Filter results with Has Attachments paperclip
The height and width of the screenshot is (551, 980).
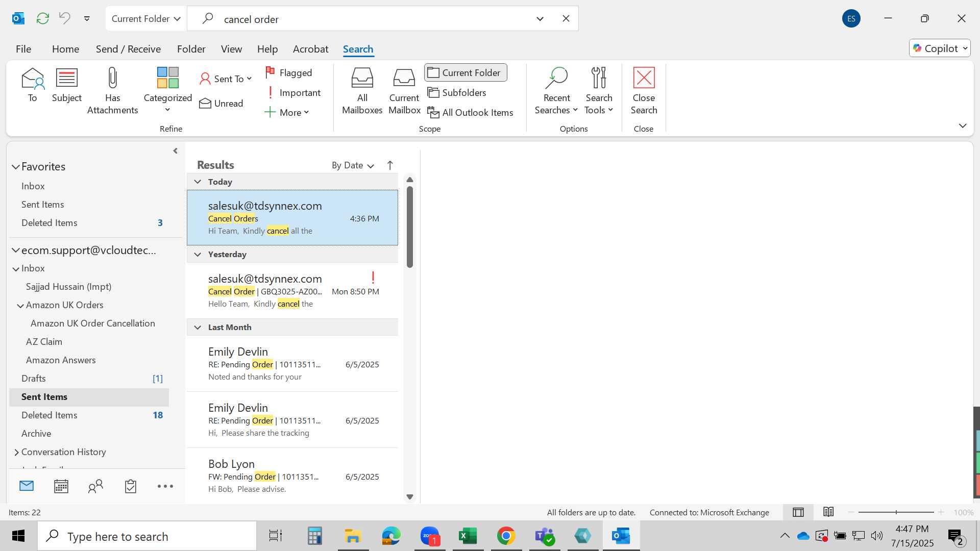tap(112, 91)
